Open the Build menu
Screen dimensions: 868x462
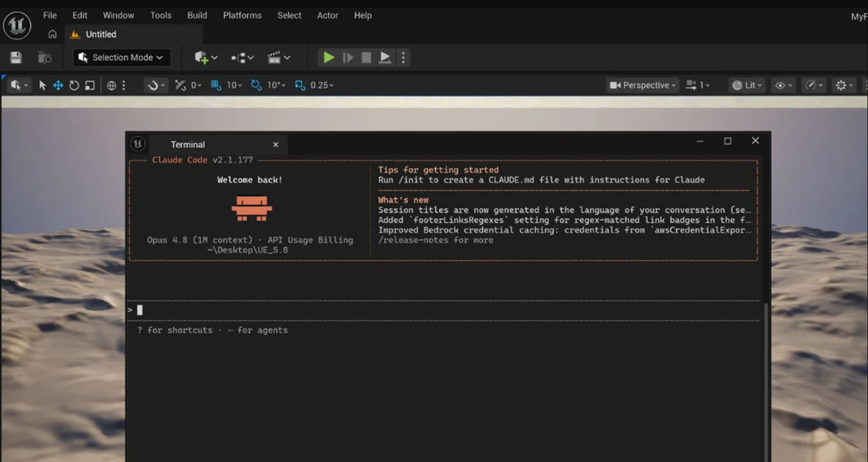point(197,15)
